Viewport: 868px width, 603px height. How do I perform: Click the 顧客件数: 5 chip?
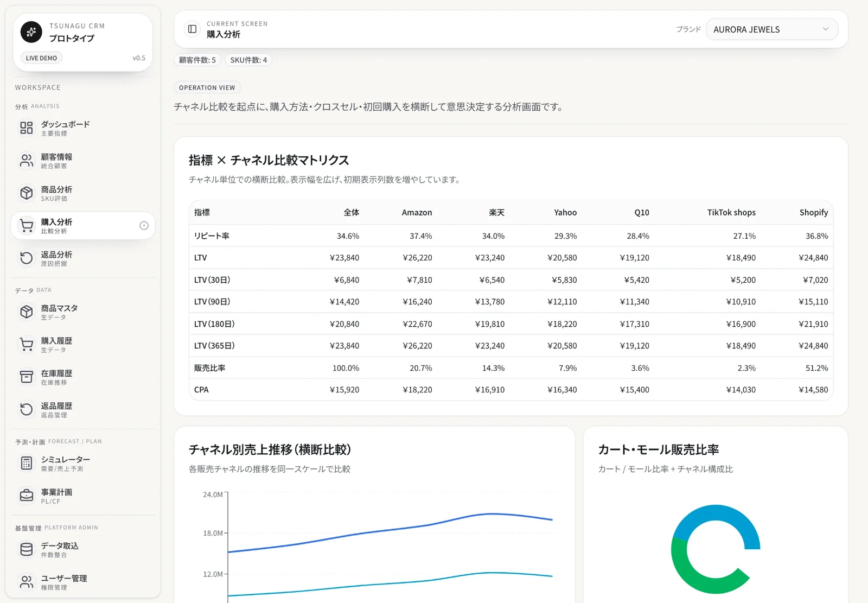[197, 60]
